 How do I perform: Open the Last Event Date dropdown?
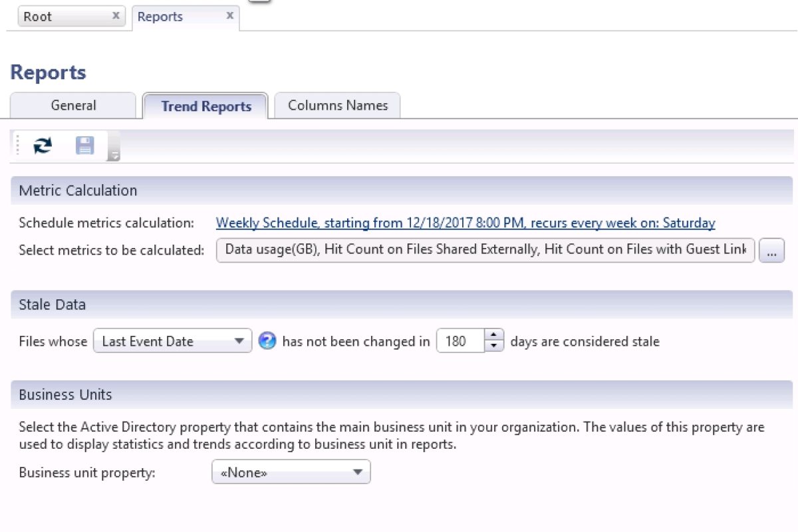point(241,340)
